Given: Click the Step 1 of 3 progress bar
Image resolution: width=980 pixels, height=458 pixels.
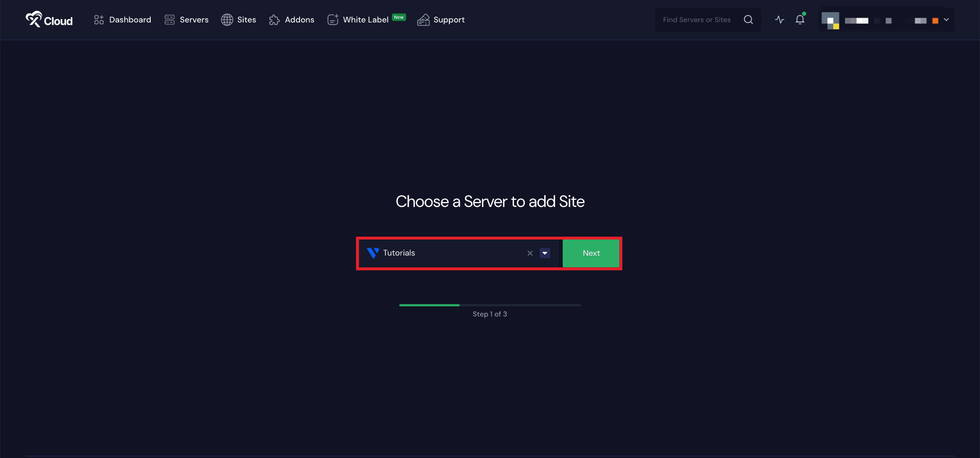Looking at the screenshot, I should tap(490, 305).
